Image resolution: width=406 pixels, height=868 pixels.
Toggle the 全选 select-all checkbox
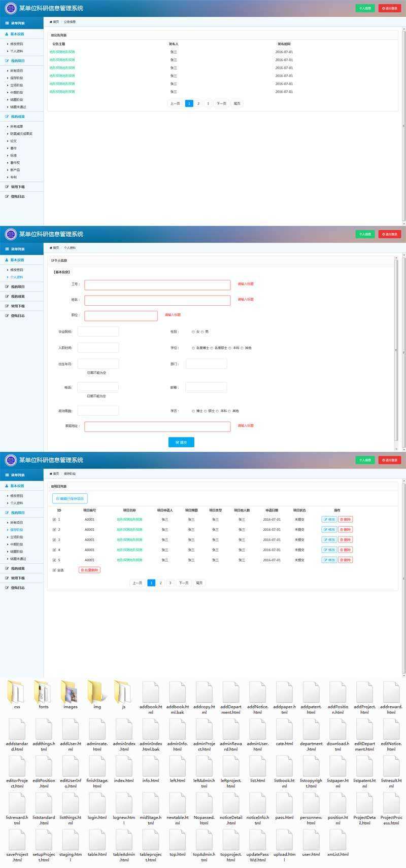pos(54,570)
